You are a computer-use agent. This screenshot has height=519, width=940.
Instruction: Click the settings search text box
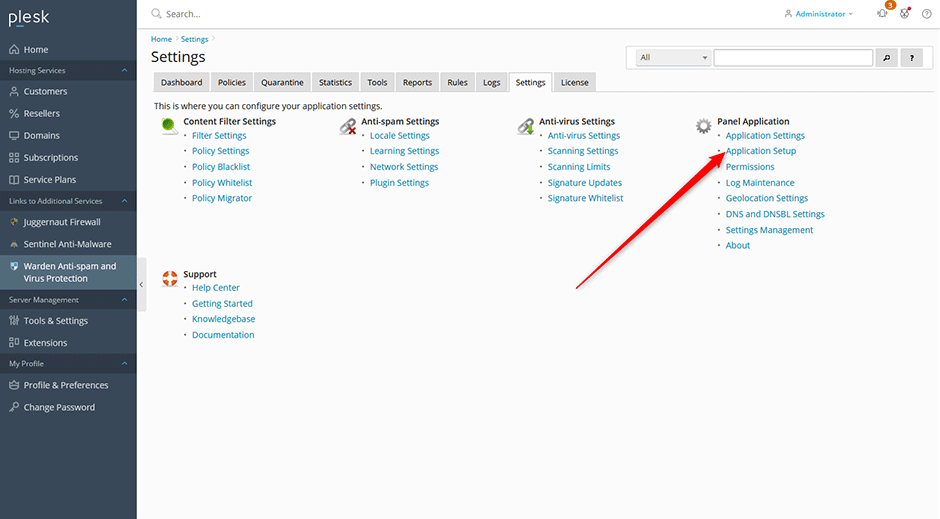(x=793, y=58)
